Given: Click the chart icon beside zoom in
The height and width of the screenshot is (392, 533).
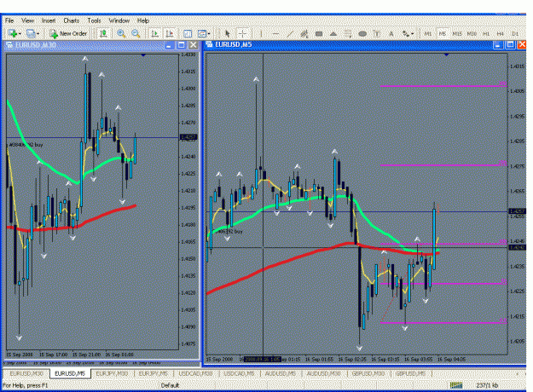Looking at the screenshot, I should point(103,33).
